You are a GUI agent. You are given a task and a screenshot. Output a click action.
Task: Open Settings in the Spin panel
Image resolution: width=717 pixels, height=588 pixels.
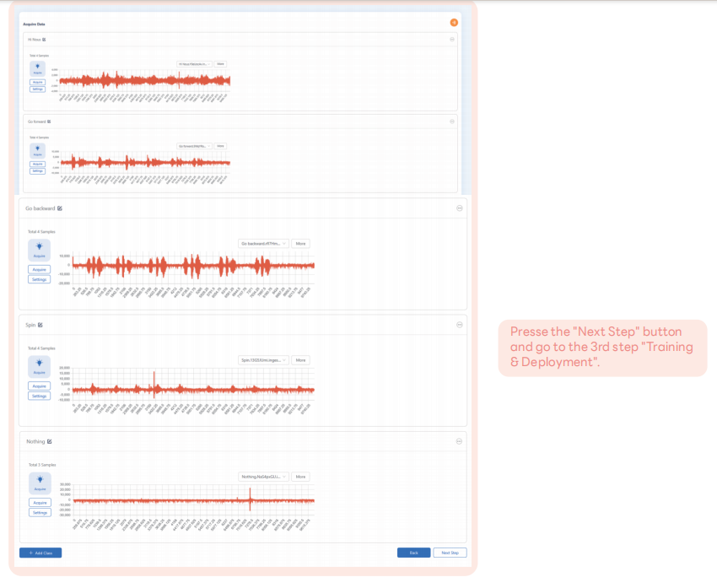[39, 396]
